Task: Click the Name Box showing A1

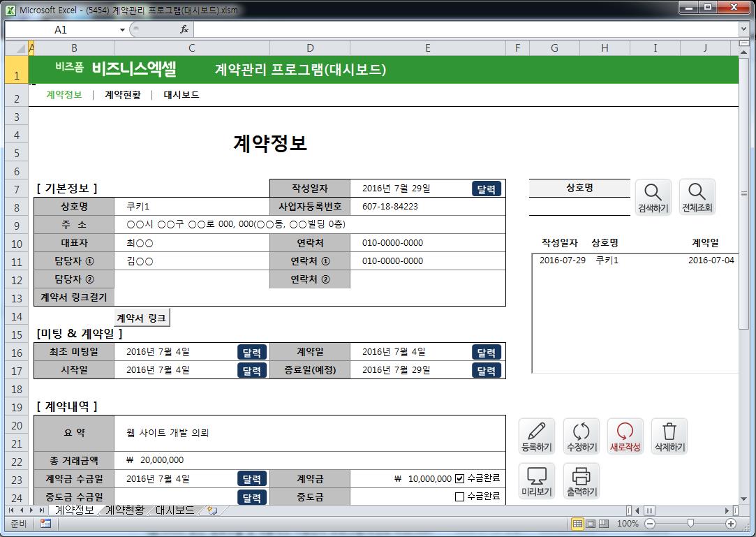Action: (x=61, y=30)
